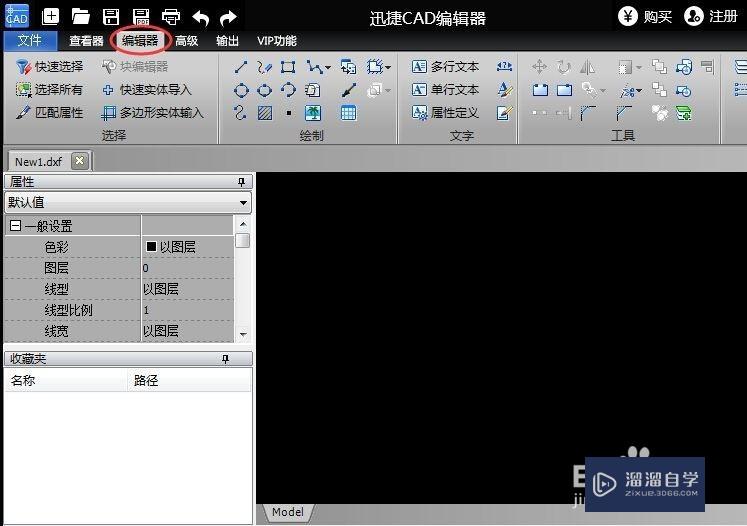This screenshot has width=747, height=526.
Task: Select the Ellipse drawing tool
Action: pos(264,90)
